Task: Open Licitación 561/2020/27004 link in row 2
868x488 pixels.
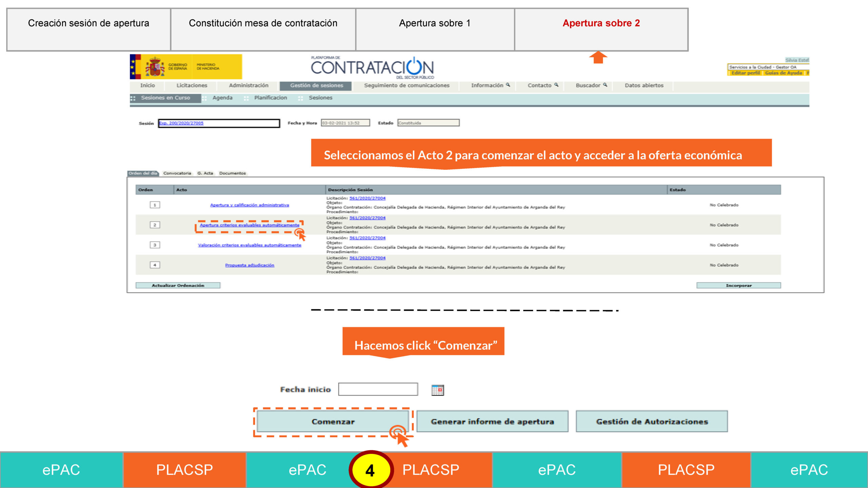Action: click(x=367, y=218)
